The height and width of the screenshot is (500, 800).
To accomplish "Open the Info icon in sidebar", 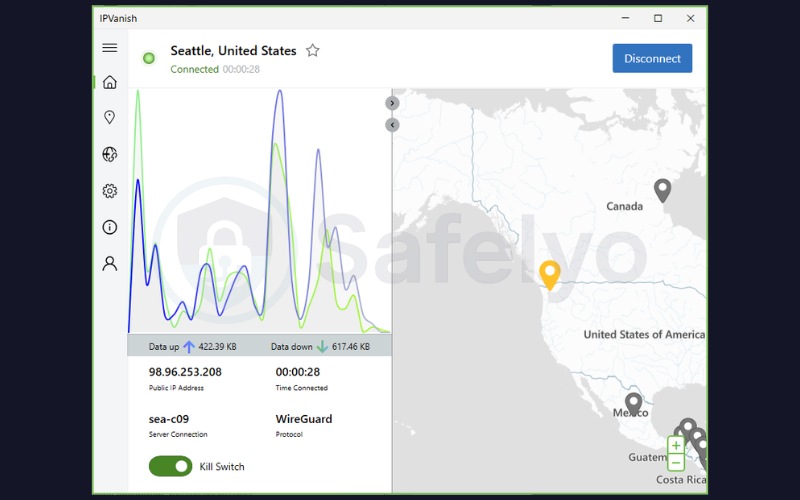I will click(x=110, y=227).
